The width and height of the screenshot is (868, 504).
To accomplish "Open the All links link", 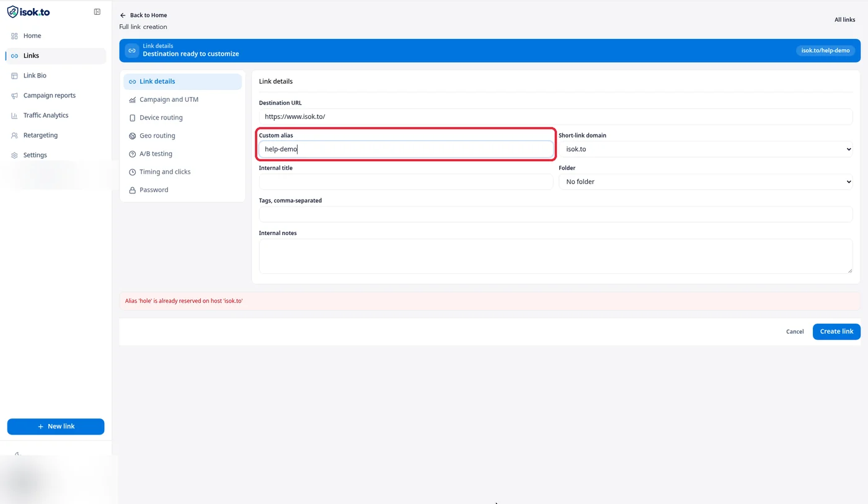I will 844,20.
